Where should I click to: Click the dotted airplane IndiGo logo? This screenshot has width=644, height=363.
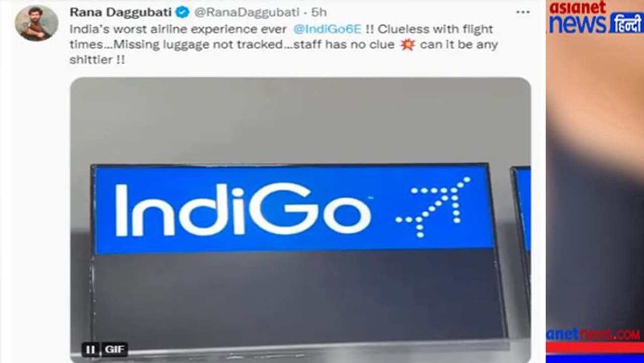coord(433,207)
